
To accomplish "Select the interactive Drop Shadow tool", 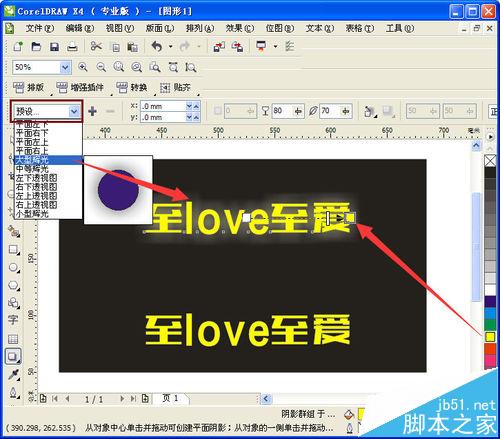I will [13, 357].
